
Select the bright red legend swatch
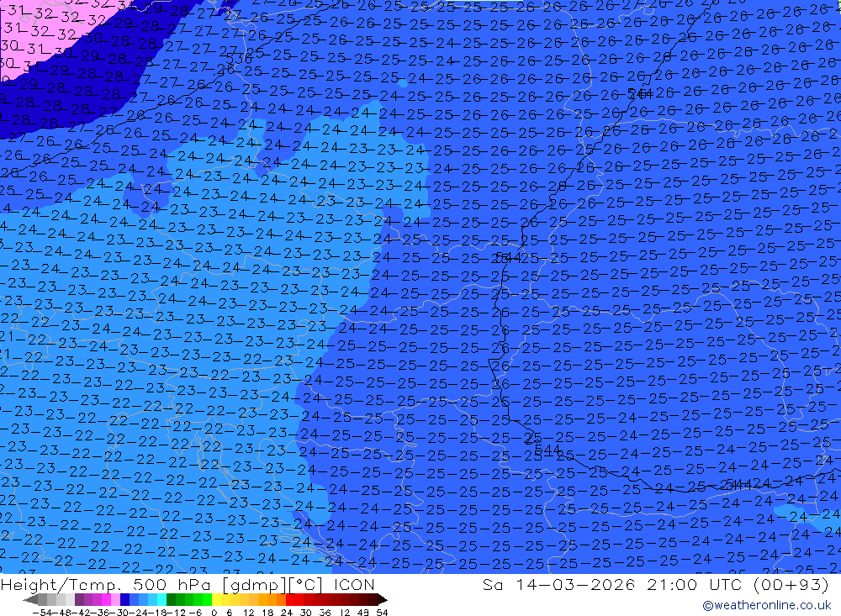coord(290,599)
